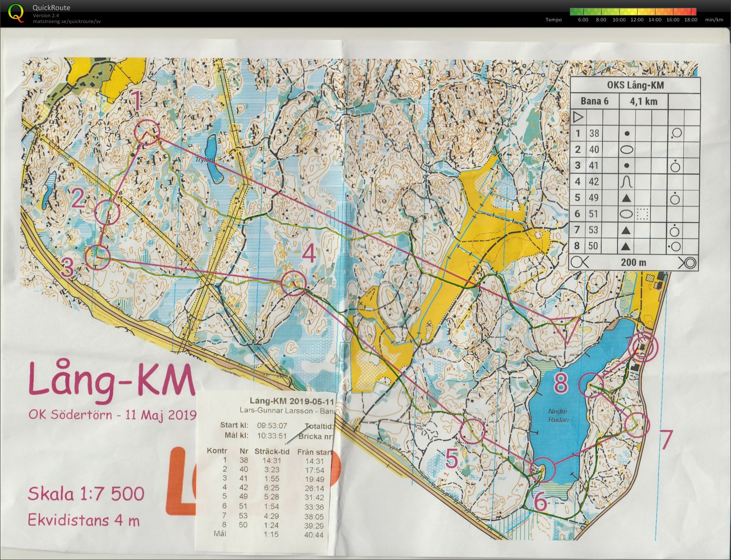731x560 pixels.
Task: Click the start time 09:53:07
Action: tap(272, 426)
